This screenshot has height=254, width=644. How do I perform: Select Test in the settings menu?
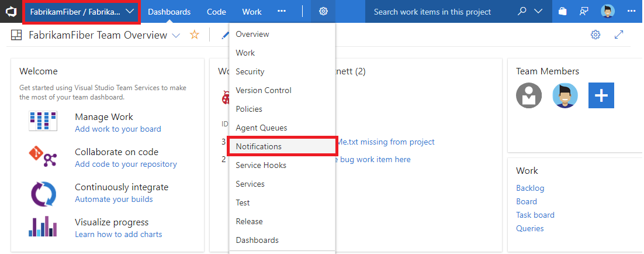[282, 202]
